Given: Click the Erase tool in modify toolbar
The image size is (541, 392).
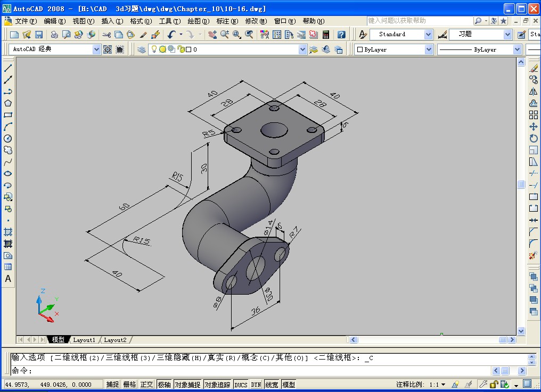Looking at the screenshot, I should pyautogui.click(x=534, y=68).
